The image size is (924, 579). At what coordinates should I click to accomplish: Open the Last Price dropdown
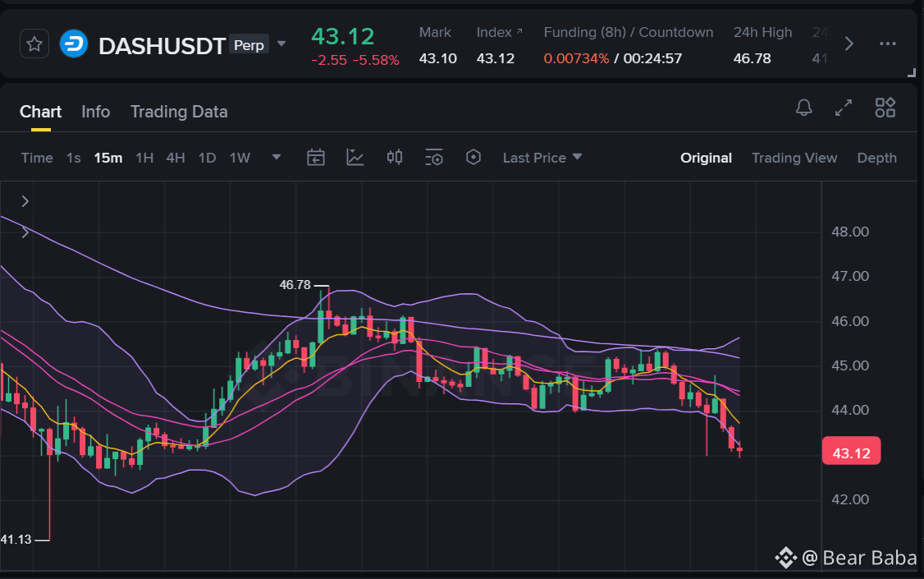[542, 158]
